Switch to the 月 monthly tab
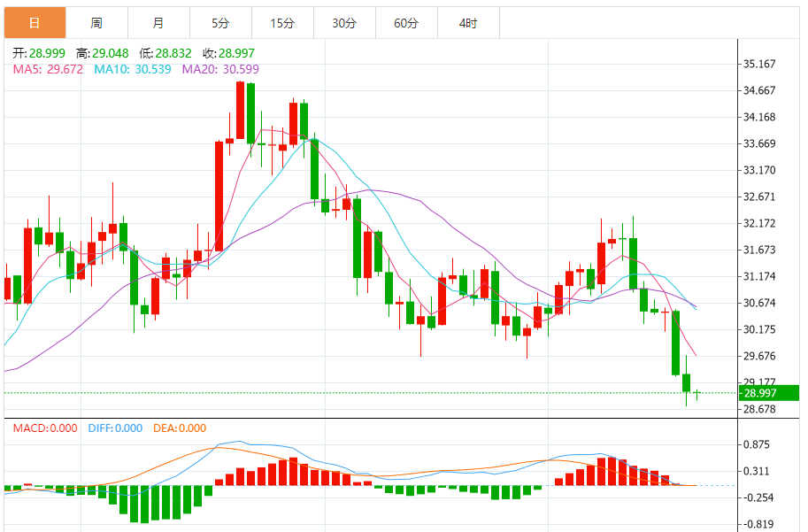 tap(158, 23)
